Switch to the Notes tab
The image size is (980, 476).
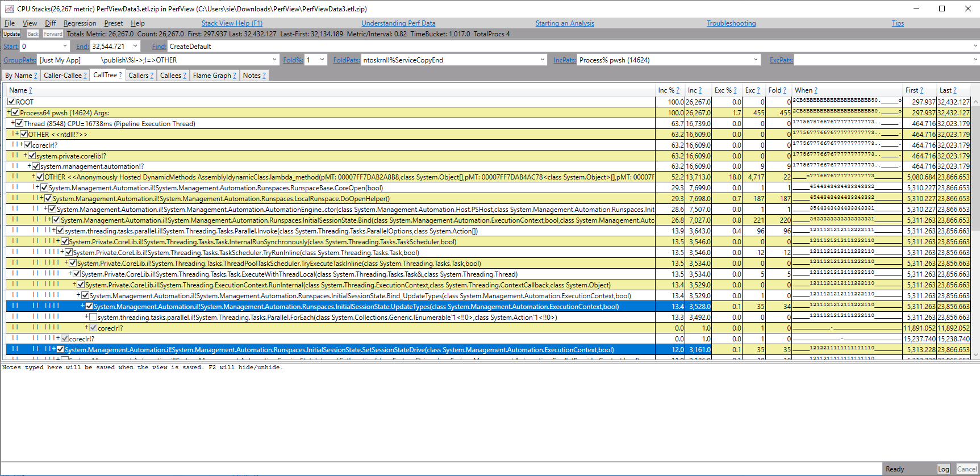254,75
